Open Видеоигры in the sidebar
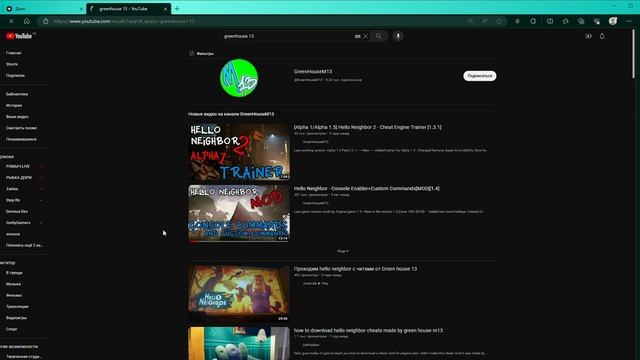640x360 pixels. [16, 318]
